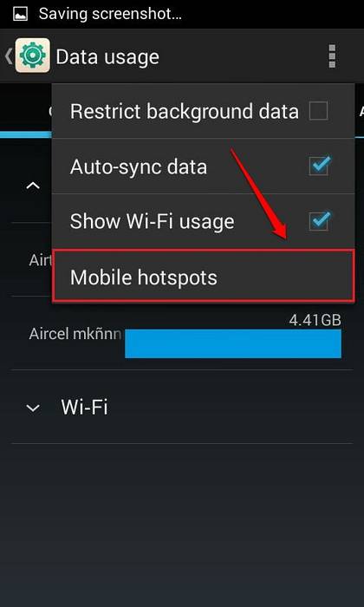This screenshot has width=364, height=607.
Task: Select the Auto-sync data menu label
Action: pyautogui.click(x=139, y=166)
